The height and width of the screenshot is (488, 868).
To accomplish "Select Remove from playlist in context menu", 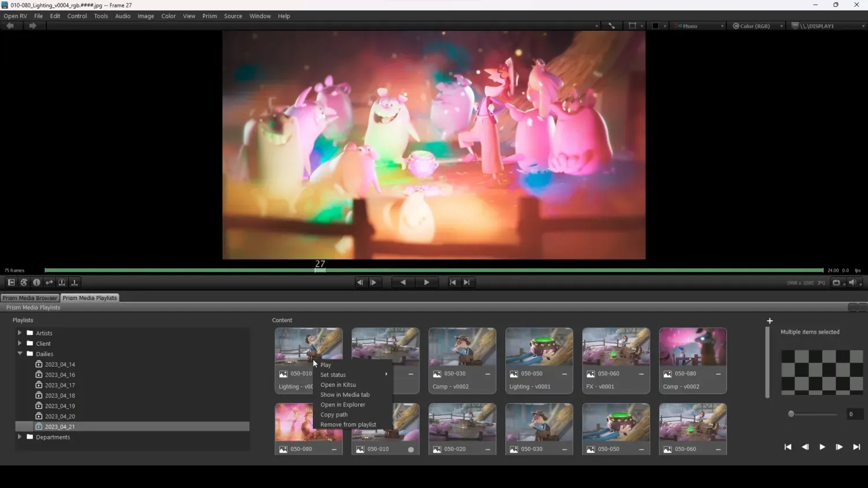I will [348, 425].
